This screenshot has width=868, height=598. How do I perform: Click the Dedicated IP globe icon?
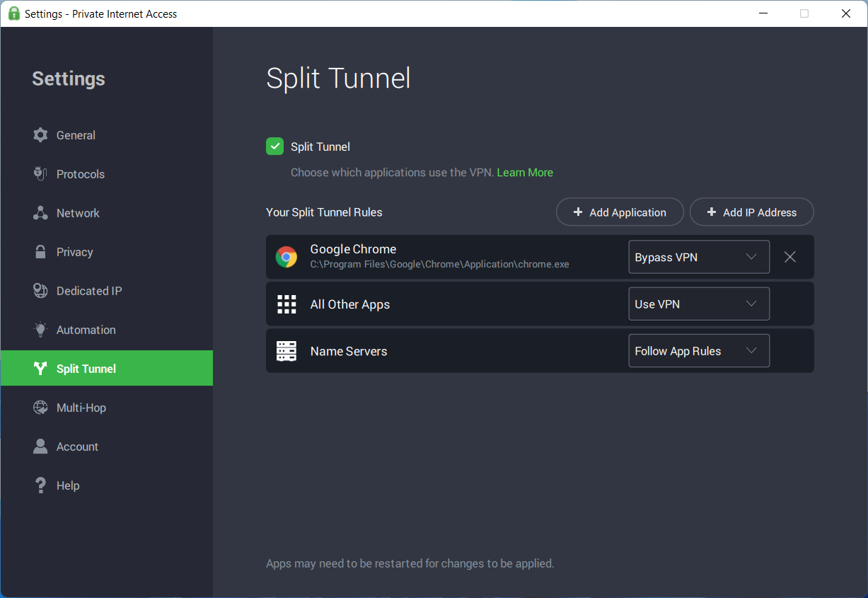(x=41, y=291)
